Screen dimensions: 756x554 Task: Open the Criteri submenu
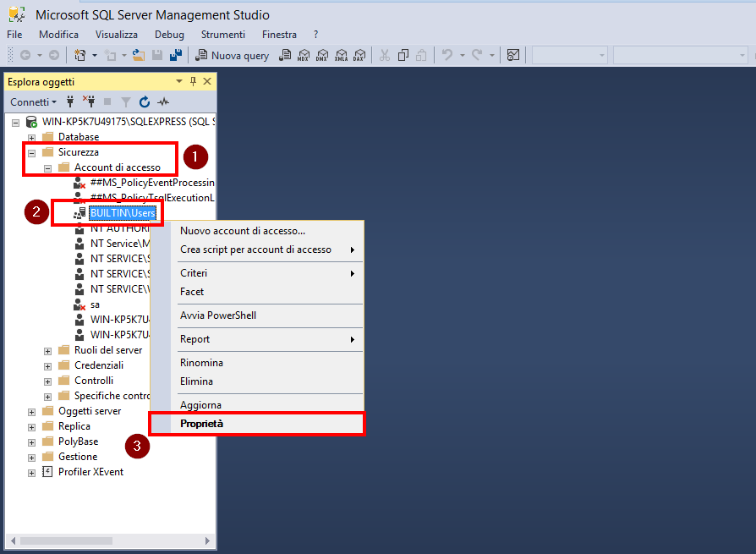pos(257,273)
